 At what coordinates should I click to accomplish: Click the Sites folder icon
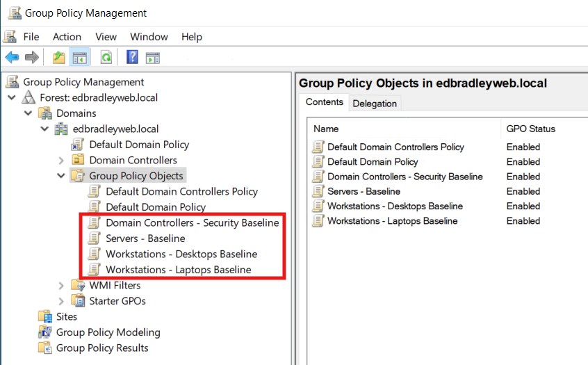45,316
